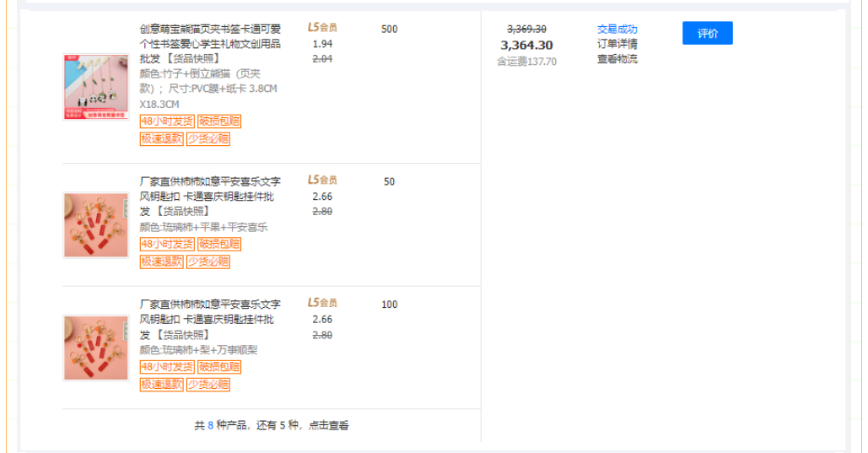Click 少货必赔 tag on 平安喜乐 keychain item

208,262
